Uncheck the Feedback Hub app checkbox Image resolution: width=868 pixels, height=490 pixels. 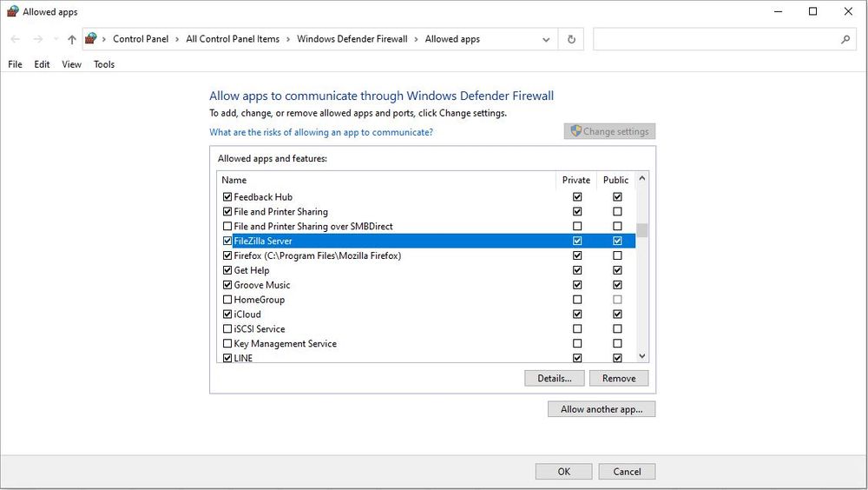(x=228, y=197)
